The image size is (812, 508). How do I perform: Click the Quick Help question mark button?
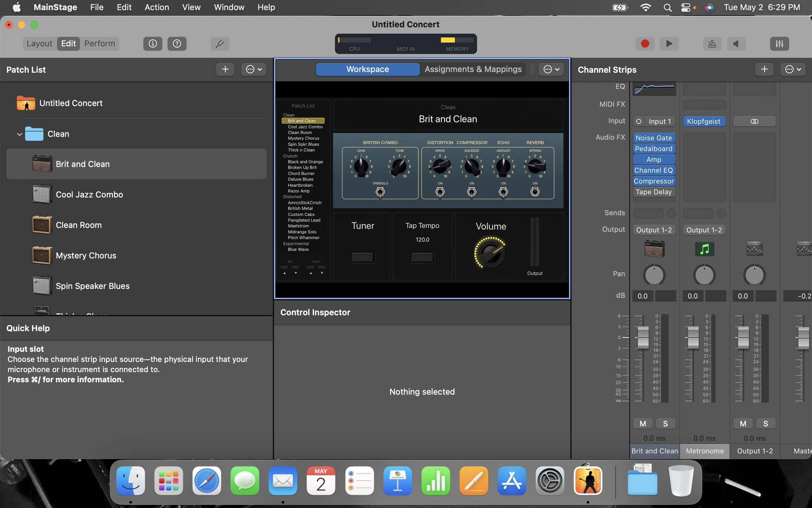click(177, 44)
